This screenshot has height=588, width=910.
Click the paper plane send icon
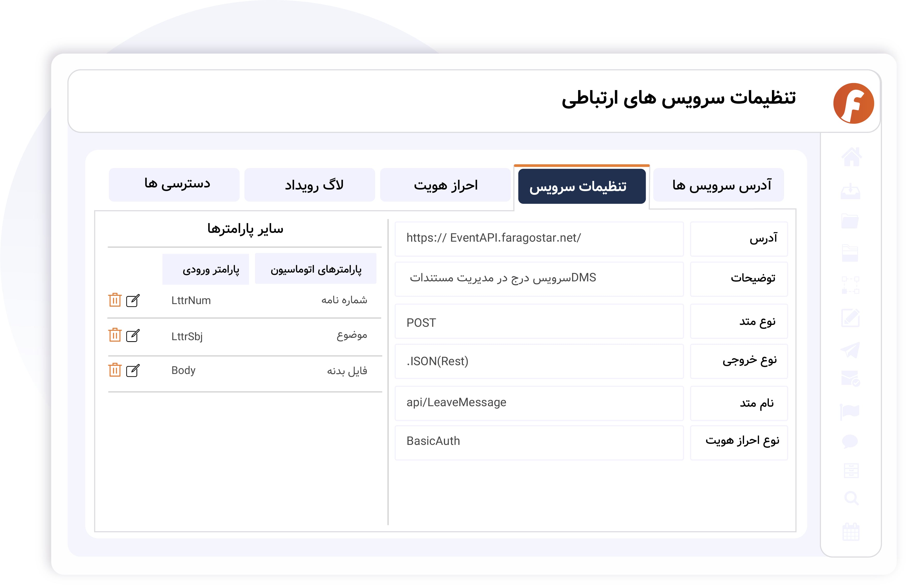point(850,350)
